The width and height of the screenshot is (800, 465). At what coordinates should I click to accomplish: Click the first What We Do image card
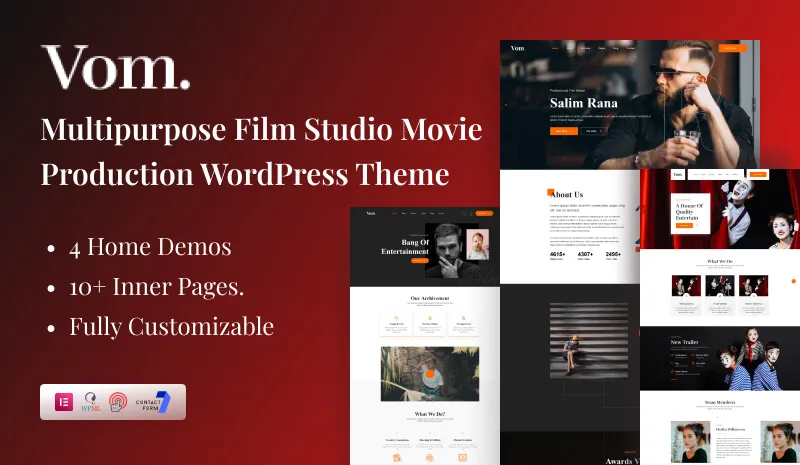coord(687,286)
